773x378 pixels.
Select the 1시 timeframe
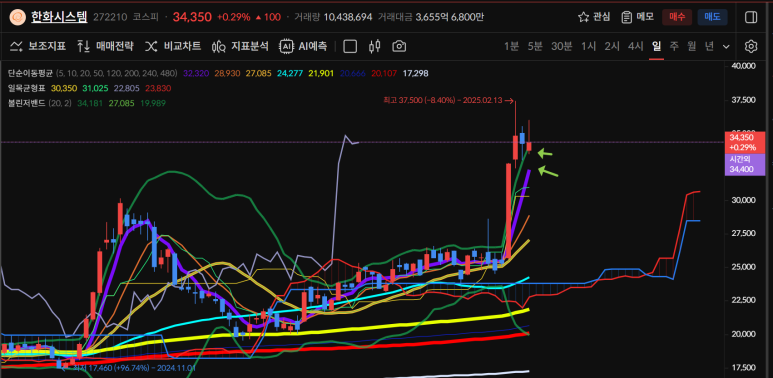[588, 46]
